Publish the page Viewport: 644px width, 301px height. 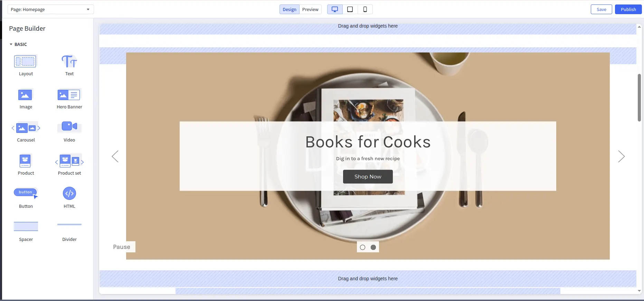tap(628, 9)
